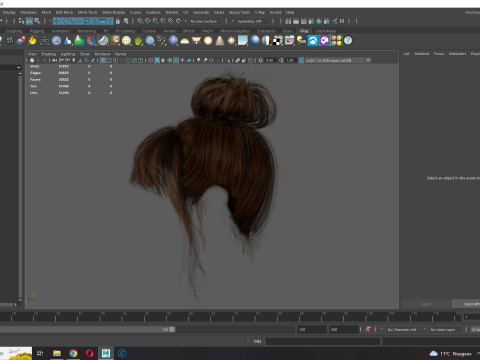Click the V-Ray dome light shelf icon
The height and width of the screenshot is (360, 480).
tap(184, 41)
